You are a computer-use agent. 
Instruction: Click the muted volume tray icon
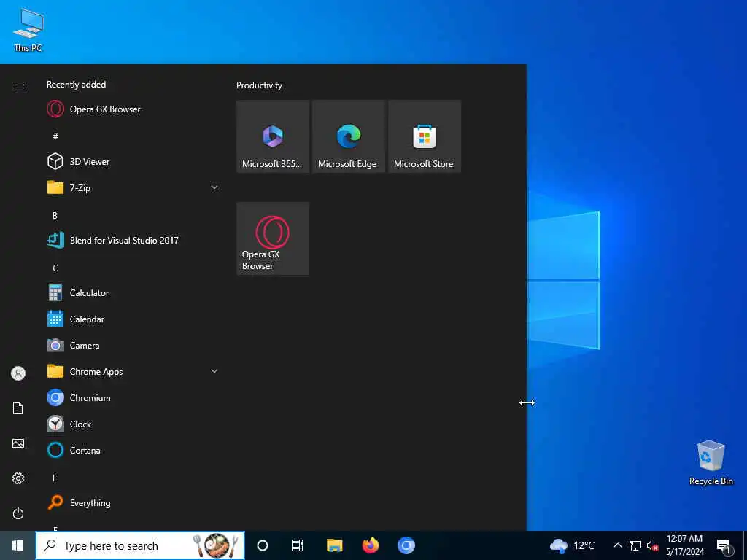coord(651,545)
